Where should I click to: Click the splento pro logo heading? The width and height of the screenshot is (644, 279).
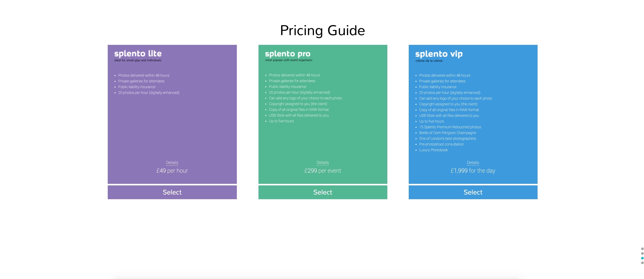tap(288, 54)
